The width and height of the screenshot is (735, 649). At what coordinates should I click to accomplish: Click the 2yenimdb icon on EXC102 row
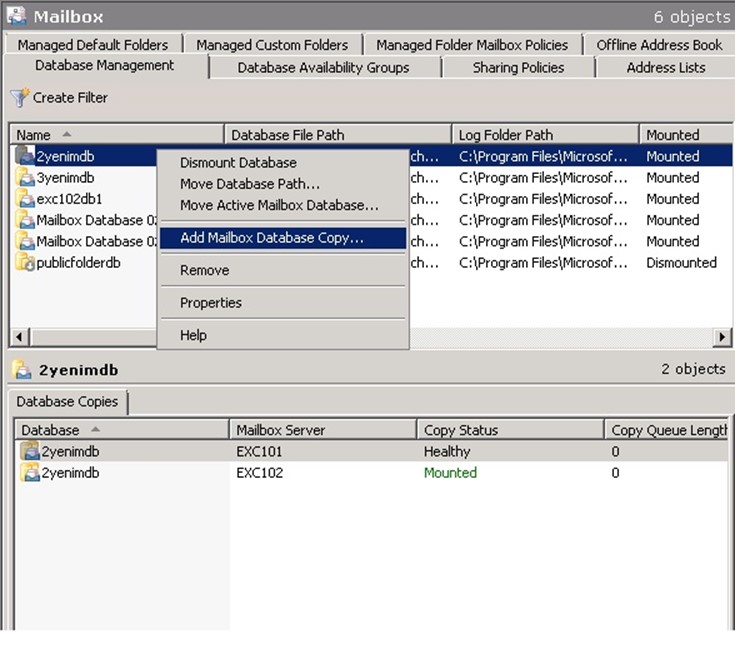pos(30,473)
